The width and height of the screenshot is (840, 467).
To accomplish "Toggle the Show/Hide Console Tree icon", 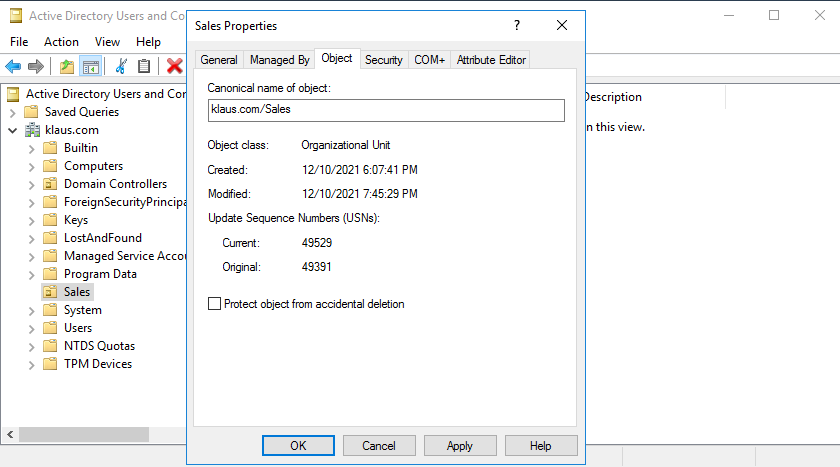I will click(x=90, y=67).
